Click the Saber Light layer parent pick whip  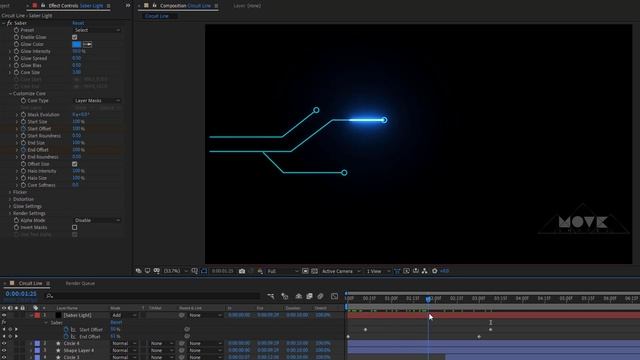(x=182, y=316)
